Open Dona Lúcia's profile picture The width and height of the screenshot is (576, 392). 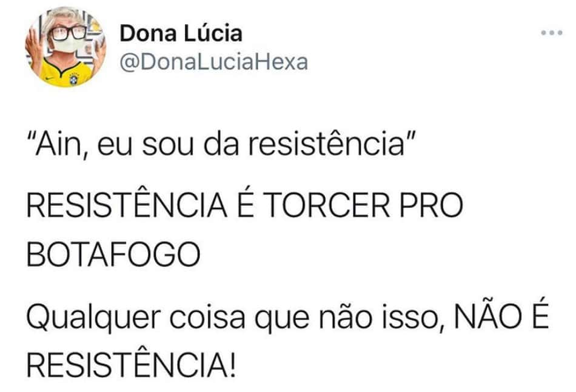65,47
